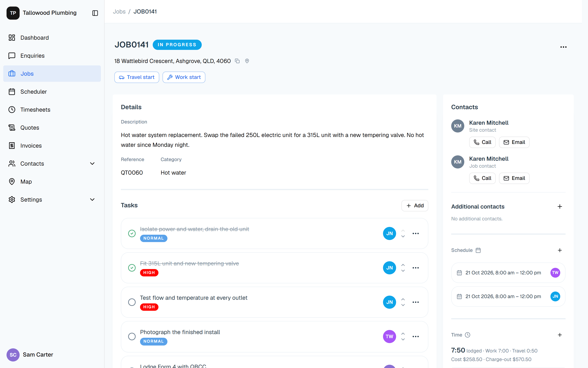Mark Test flow and temperature task complete
The image size is (588, 368).
tap(132, 302)
